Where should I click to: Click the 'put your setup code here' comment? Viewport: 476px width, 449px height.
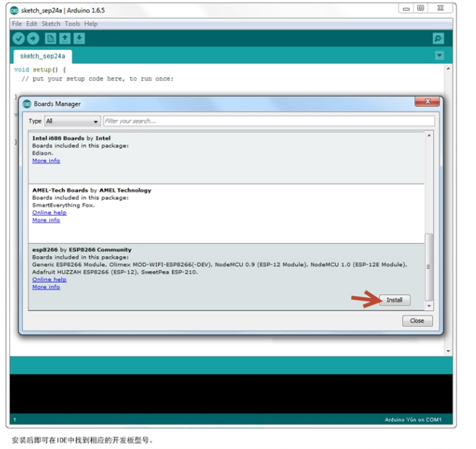(x=98, y=79)
